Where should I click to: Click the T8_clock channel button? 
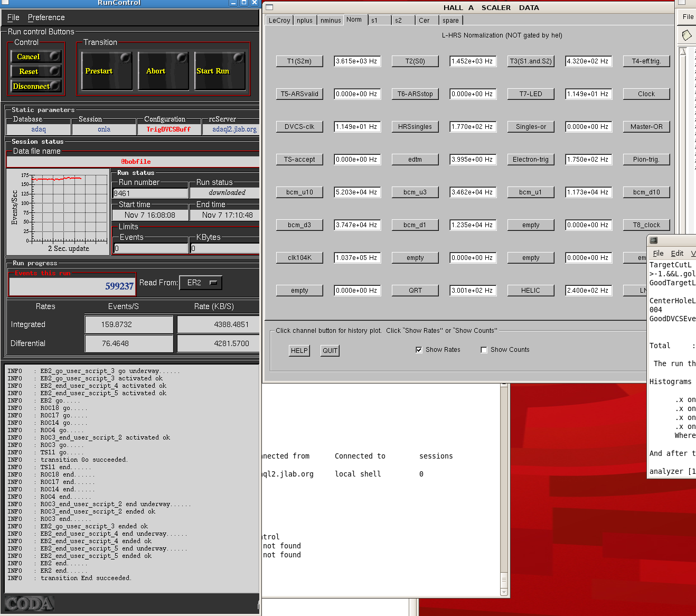pos(646,225)
